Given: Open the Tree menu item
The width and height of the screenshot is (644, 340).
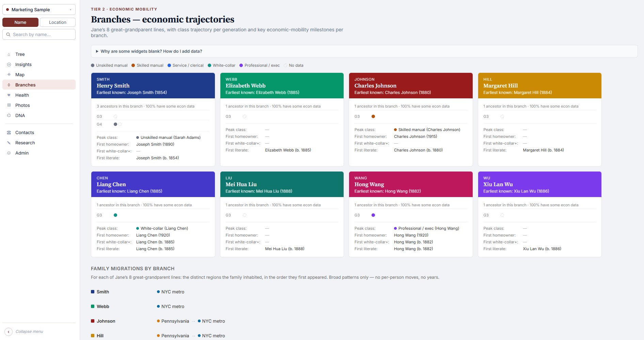Looking at the screenshot, I should [x=39, y=54].
